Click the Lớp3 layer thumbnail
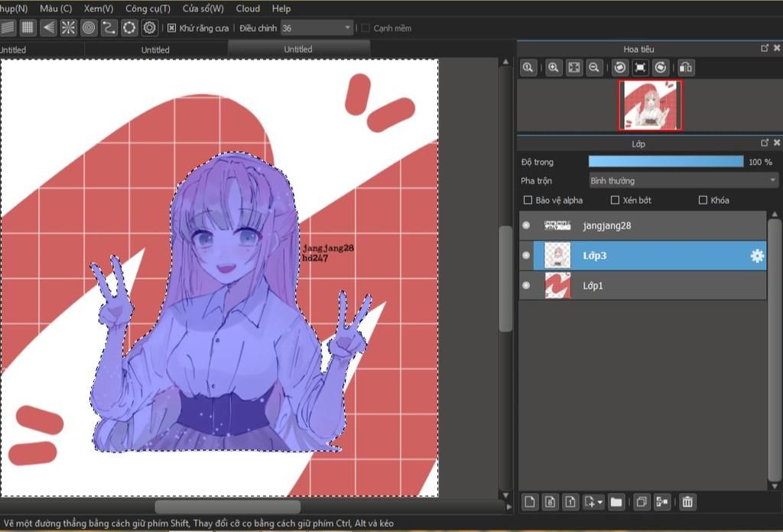The image size is (783, 532). pos(557,255)
